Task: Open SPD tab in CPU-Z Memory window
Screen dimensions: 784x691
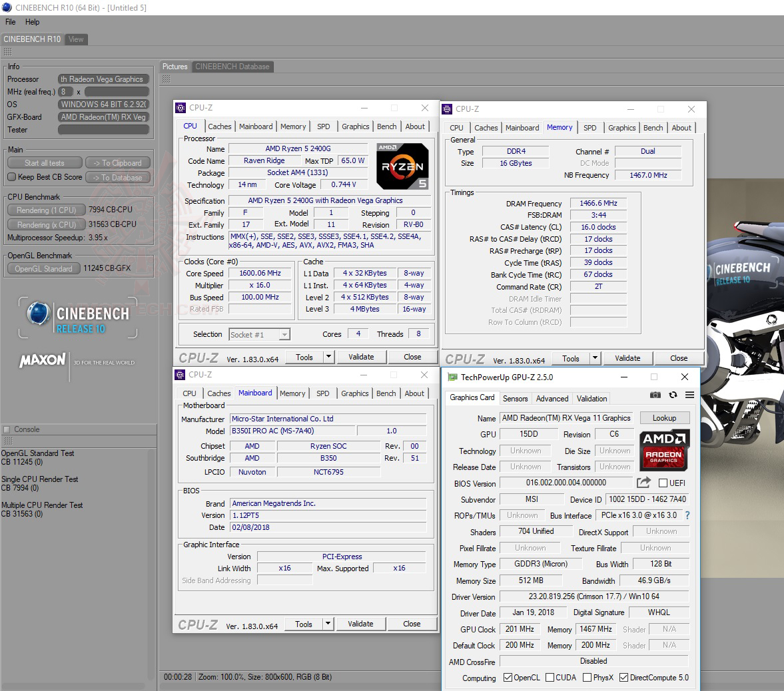Action: [590, 128]
